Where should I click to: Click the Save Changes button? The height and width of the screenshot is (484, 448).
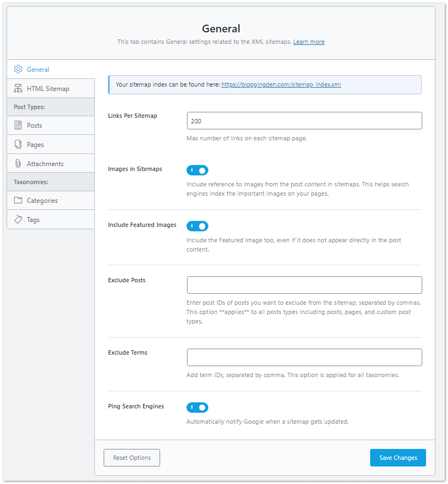[398, 458]
